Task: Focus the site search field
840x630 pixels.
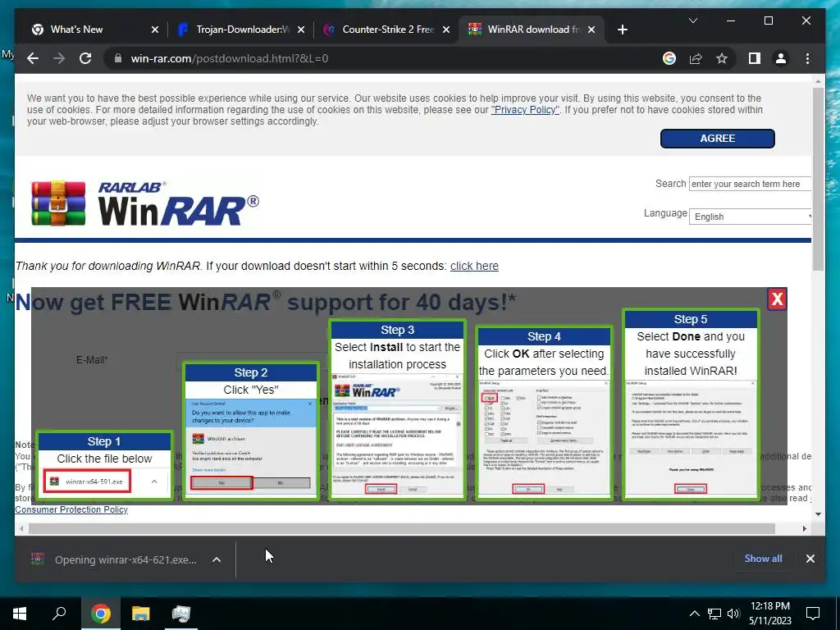Action: pyautogui.click(x=750, y=184)
